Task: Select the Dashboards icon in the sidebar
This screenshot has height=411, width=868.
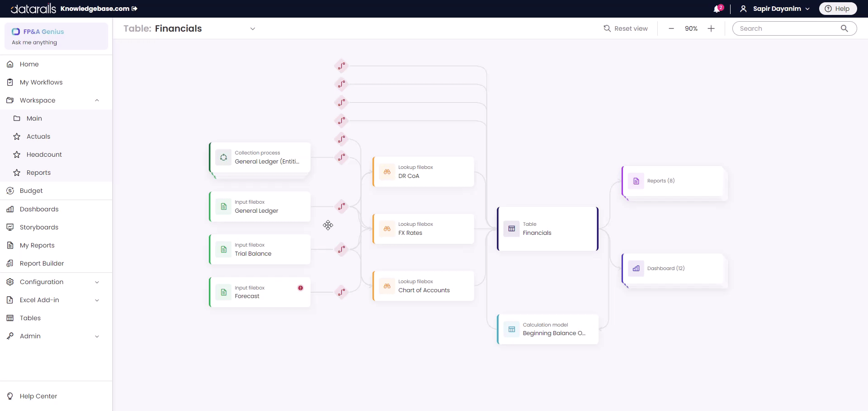Action: coord(10,209)
